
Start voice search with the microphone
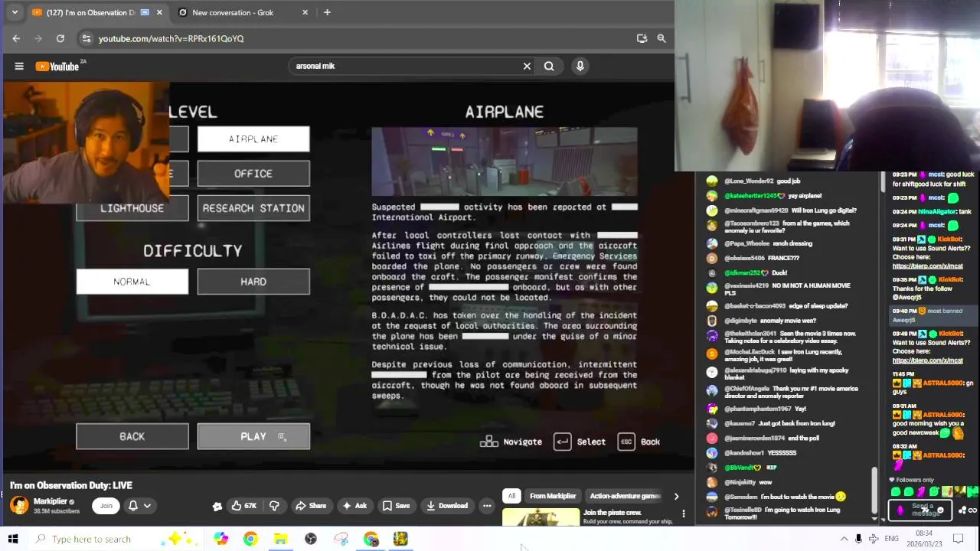tap(580, 66)
